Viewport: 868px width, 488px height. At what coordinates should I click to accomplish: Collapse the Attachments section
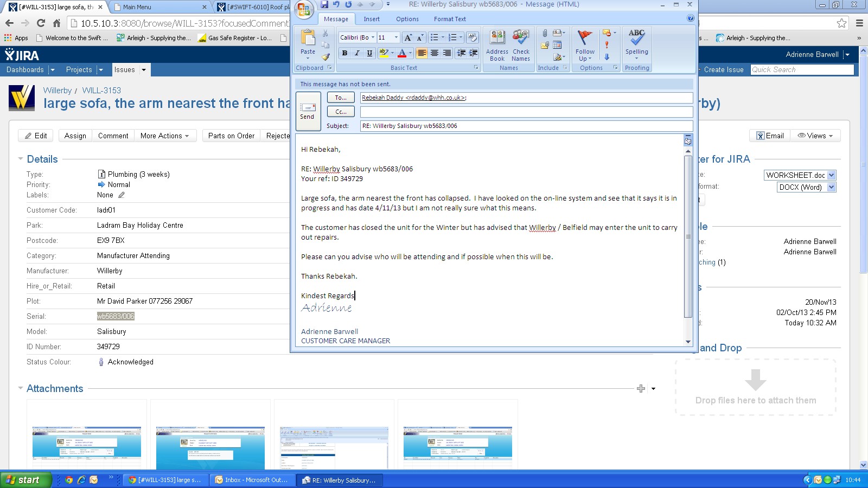(21, 388)
